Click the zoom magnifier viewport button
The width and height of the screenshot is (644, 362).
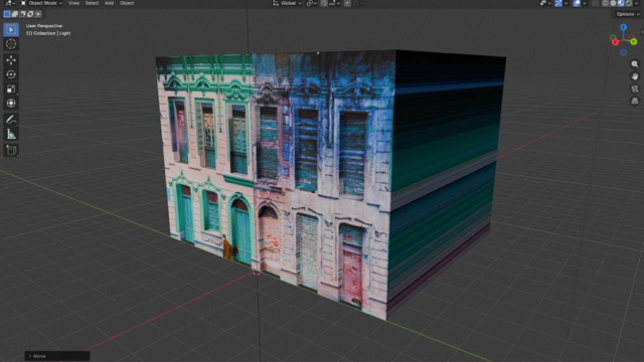coord(635,64)
